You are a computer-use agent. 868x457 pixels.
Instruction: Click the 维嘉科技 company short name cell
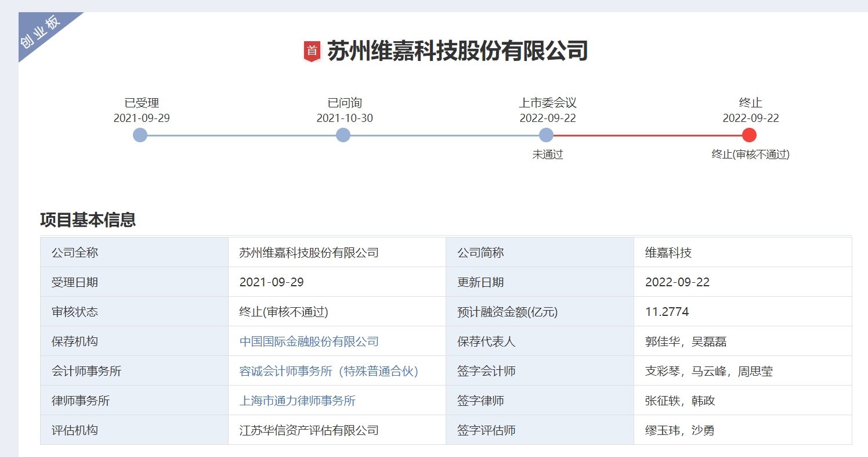[668, 253]
